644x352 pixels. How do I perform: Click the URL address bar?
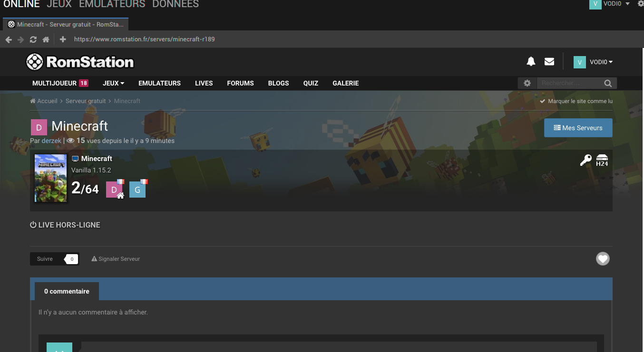144,39
